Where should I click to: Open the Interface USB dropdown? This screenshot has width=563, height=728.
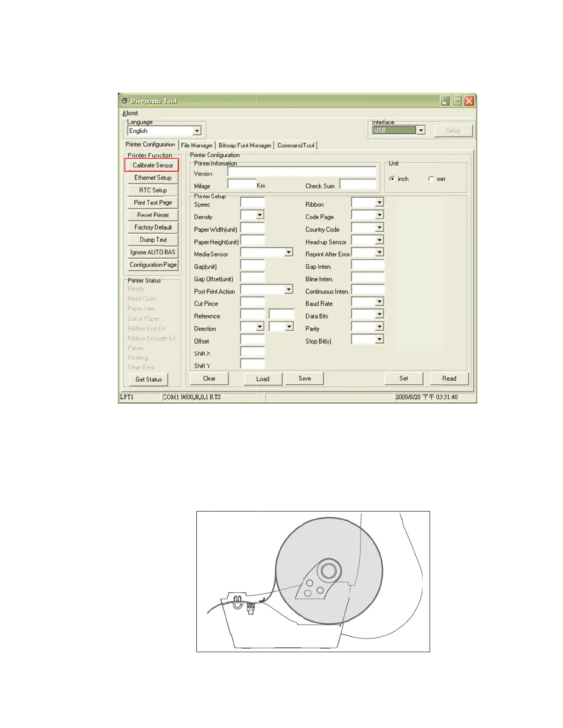coord(421,131)
